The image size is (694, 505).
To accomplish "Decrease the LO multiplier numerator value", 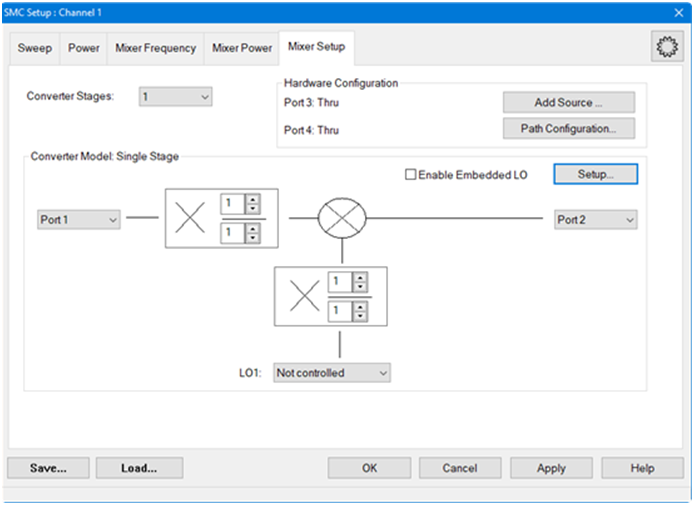I will [360, 287].
